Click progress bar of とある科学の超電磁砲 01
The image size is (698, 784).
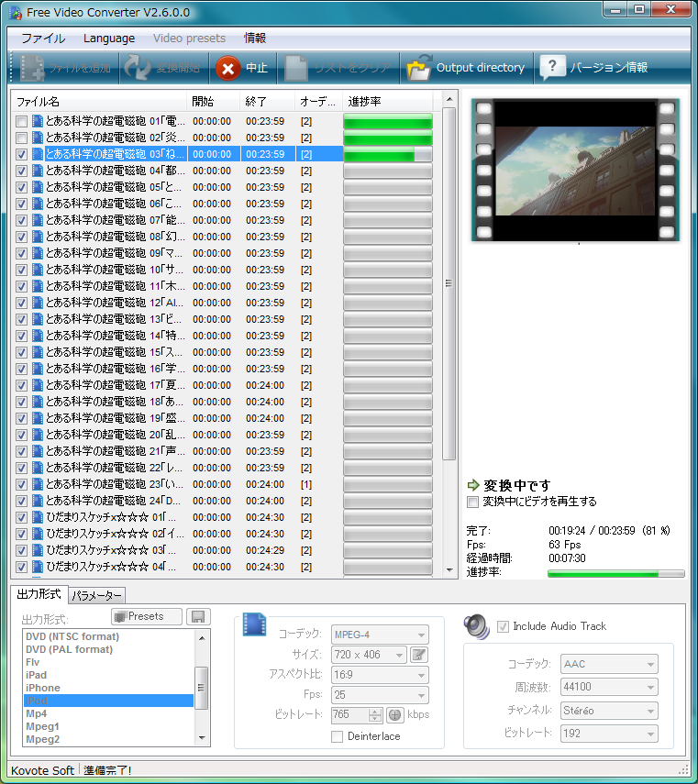[x=387, y=122]
